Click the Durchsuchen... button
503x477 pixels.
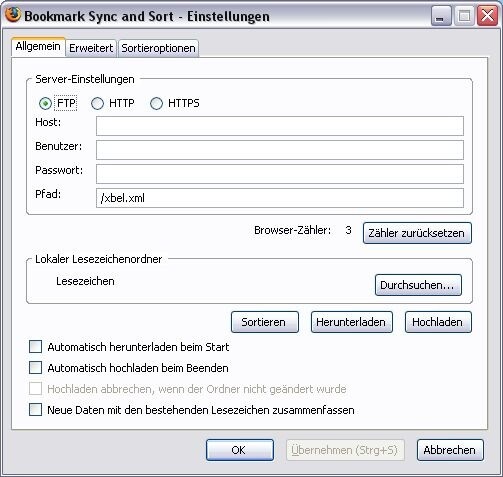click(x=418, y=285)
